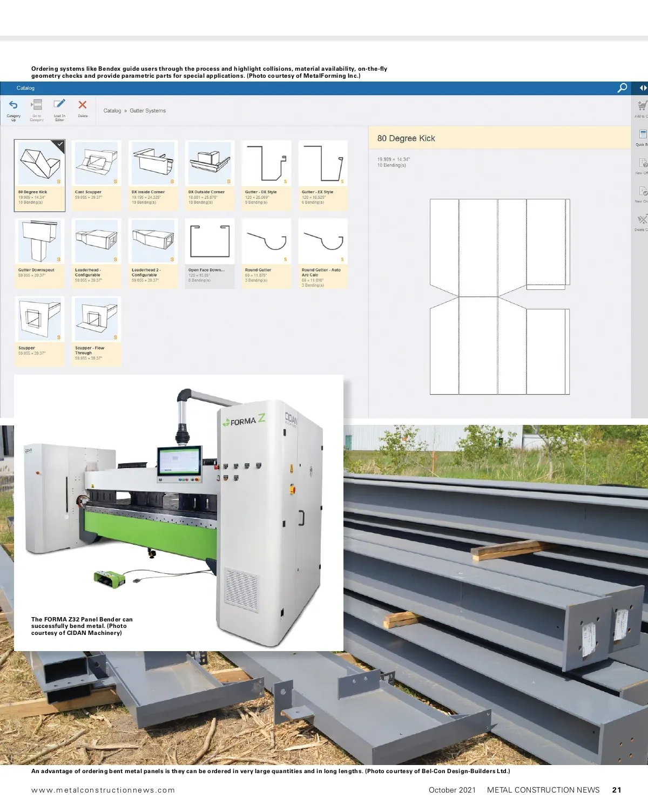Image resolution: width=648 pixels, height=812 pixels.
Task: Select the Scupper - Flow Through part
Action: 96,319
